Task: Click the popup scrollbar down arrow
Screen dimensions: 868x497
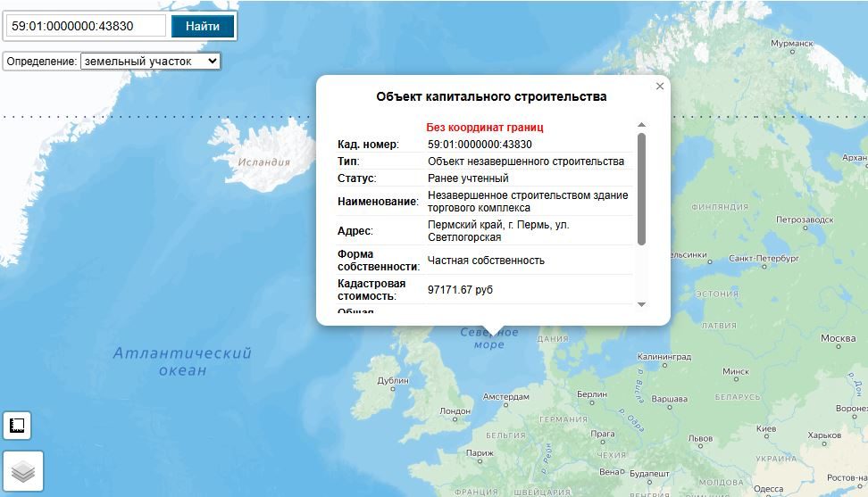Action: click(641, 304)
